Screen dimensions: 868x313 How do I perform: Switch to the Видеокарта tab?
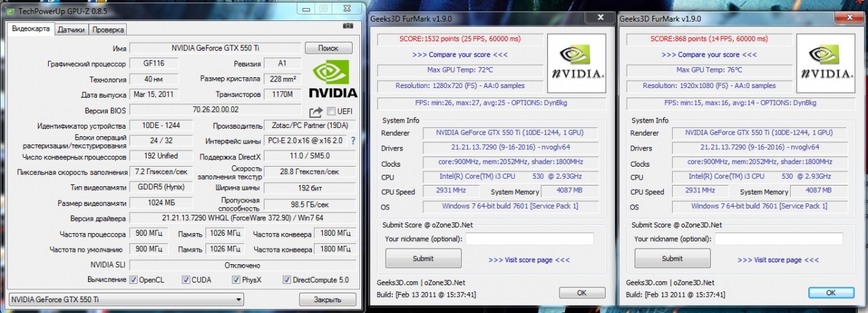pyautogui.click(x=31, y=29)
